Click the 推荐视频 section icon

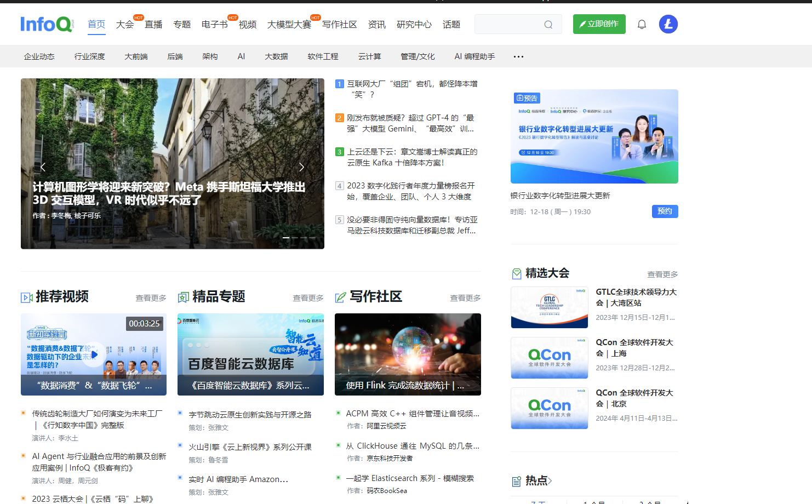[27, 297]
